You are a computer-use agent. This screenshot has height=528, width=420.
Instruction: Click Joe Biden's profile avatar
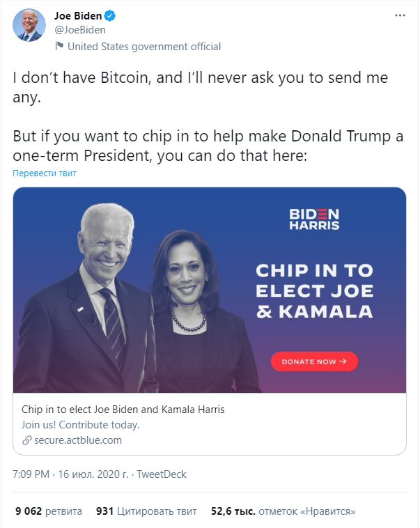[29, 25]
